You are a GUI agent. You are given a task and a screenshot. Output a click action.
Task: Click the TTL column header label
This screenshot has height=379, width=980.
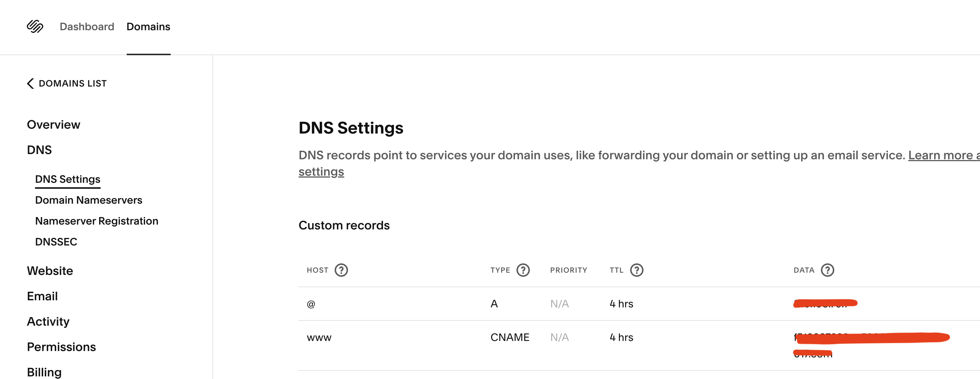click(616, 270)
